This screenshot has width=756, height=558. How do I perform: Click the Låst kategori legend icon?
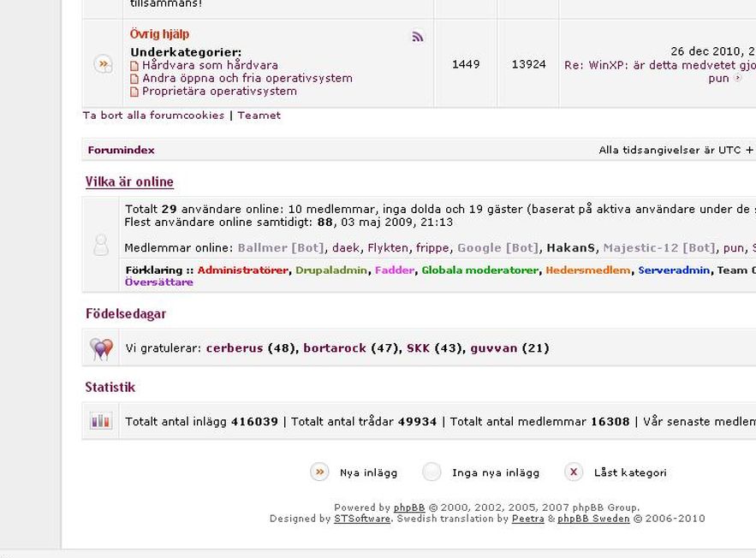coord(574,472)
